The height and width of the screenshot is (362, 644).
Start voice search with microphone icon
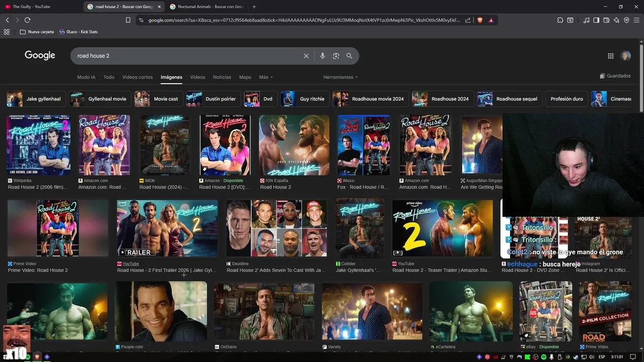(x=323, y=56)
